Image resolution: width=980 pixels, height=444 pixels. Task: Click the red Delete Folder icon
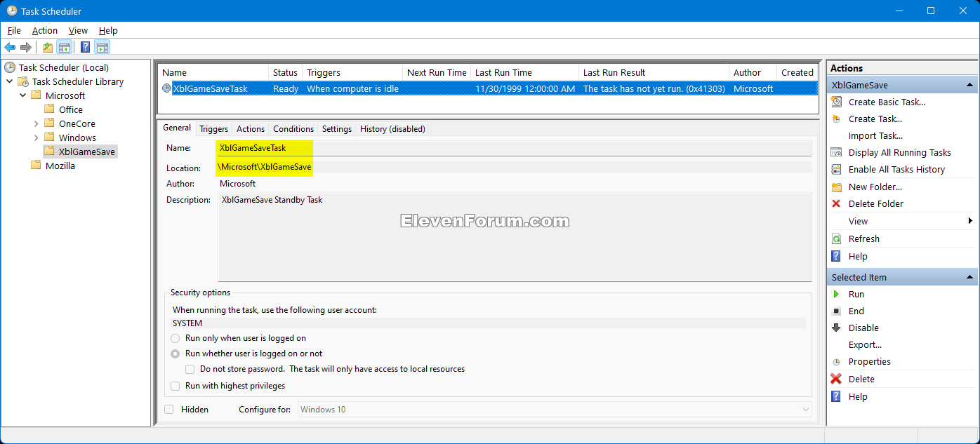pos(837,203)
